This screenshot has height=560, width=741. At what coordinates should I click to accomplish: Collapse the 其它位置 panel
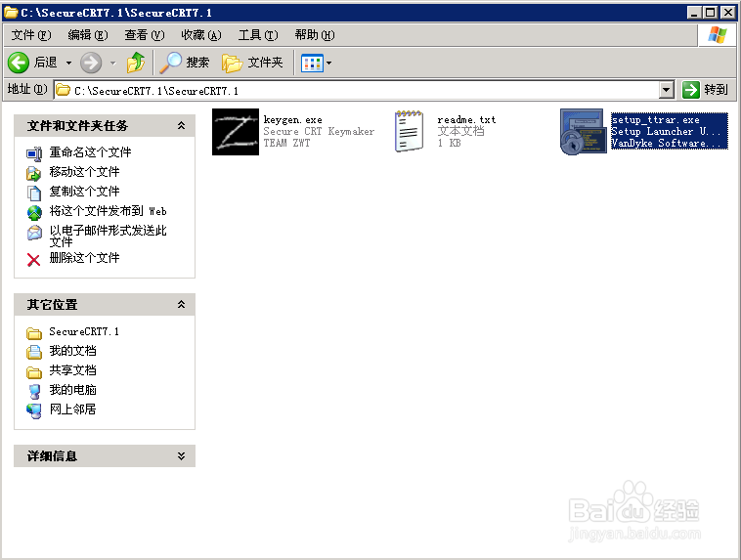pos(181,304)
